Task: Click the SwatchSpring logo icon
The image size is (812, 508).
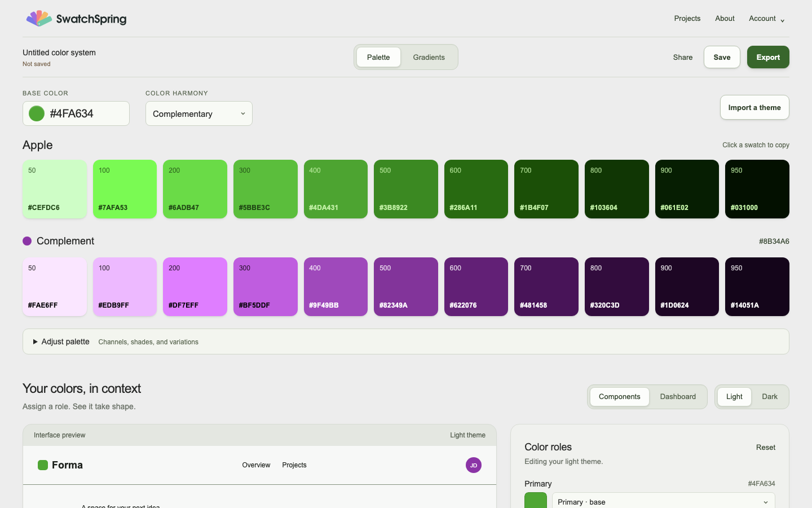Action: 39,19
